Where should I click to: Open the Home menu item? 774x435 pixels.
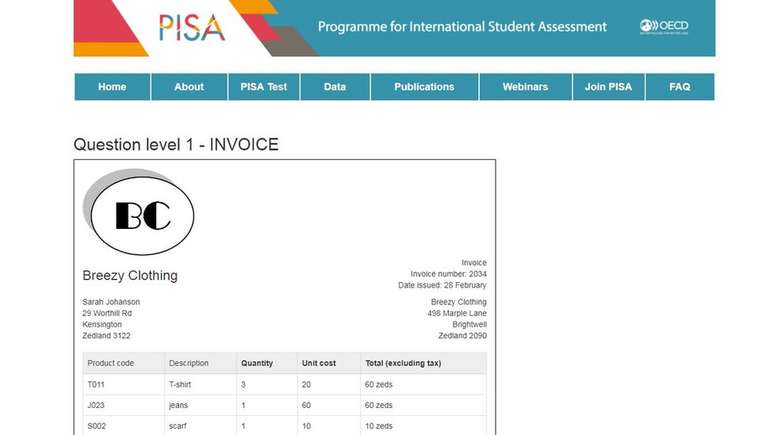[x=112, y=87]
